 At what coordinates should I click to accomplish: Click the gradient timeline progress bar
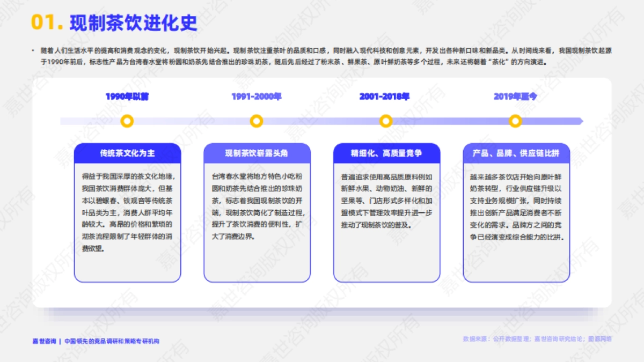pyautogui.click(x=322, y=121)
